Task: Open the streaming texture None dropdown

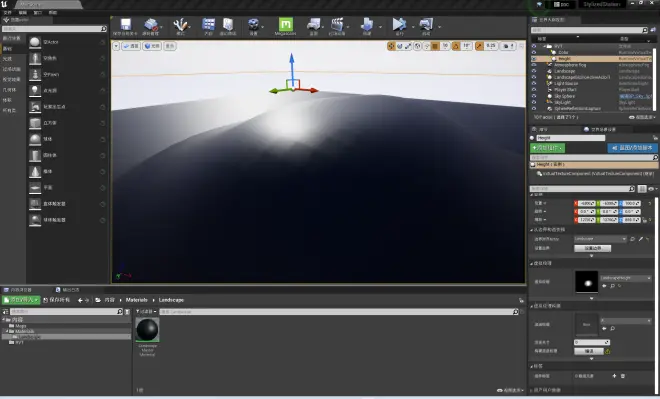Action: click(626, 321)
